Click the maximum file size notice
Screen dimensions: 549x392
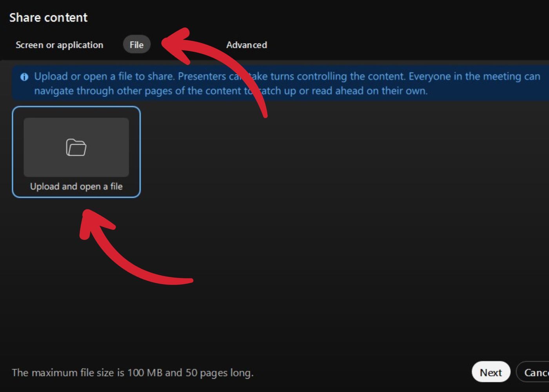pyautogui.click(x=133, y=372)
